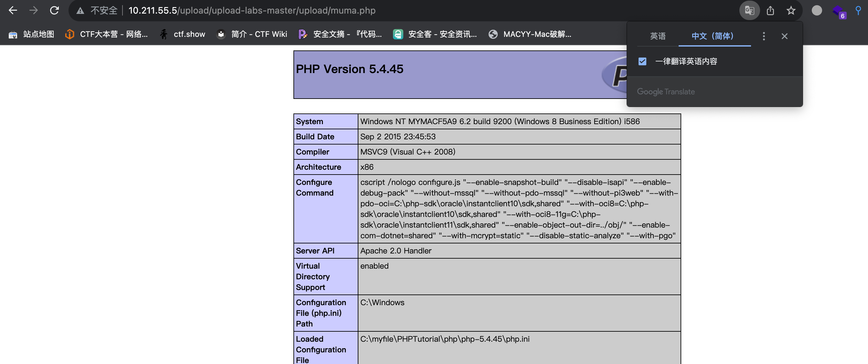Click the Architecture label
Screen dimensions: 868x364
click(318, 167)
